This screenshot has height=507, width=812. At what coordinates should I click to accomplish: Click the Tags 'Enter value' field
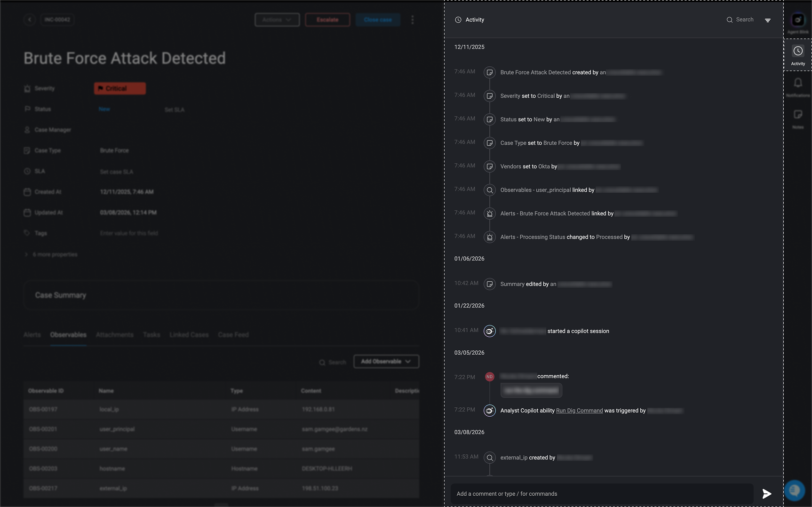(129, 233)
